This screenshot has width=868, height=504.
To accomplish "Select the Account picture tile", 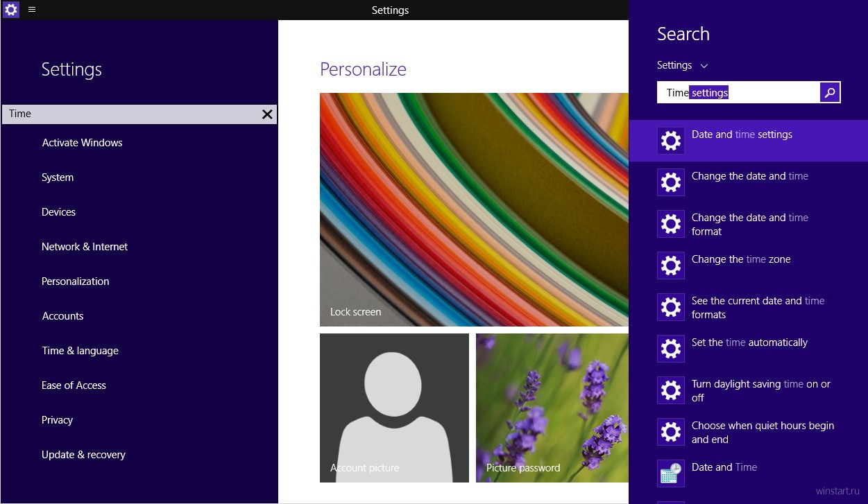I will (394, 408).
